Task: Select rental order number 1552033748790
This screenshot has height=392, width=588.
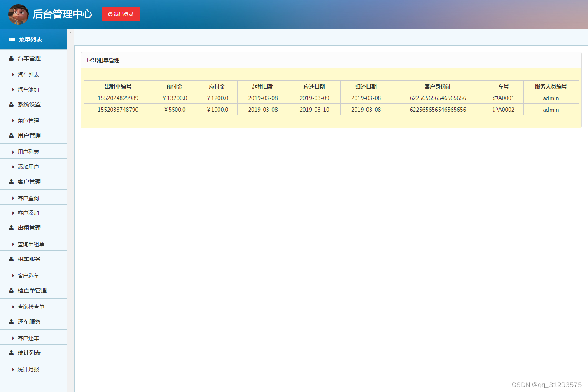Action: (118, 110)
